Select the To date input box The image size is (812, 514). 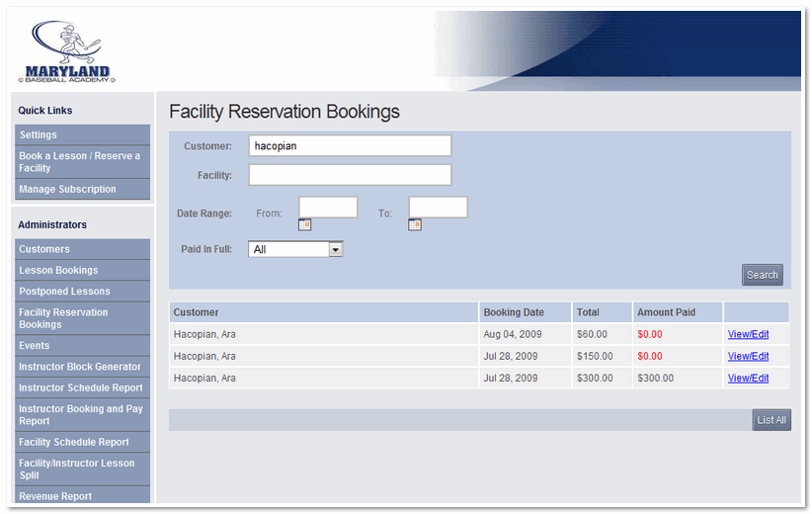pos(439,207)
